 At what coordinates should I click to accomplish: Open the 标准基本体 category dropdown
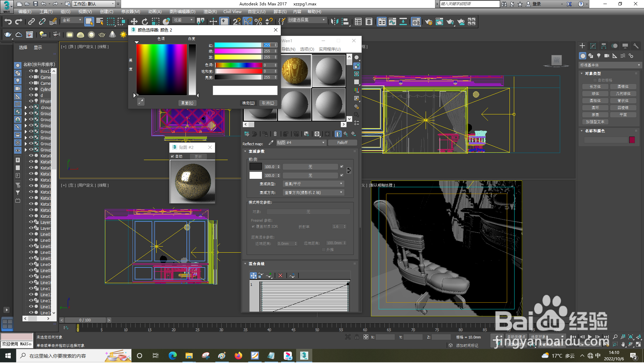tap(610, 65)
